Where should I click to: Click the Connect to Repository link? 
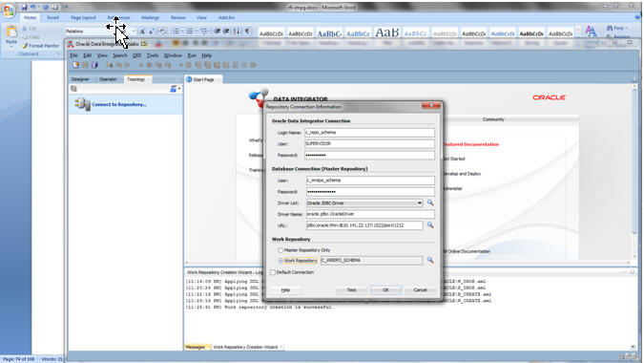119,105
